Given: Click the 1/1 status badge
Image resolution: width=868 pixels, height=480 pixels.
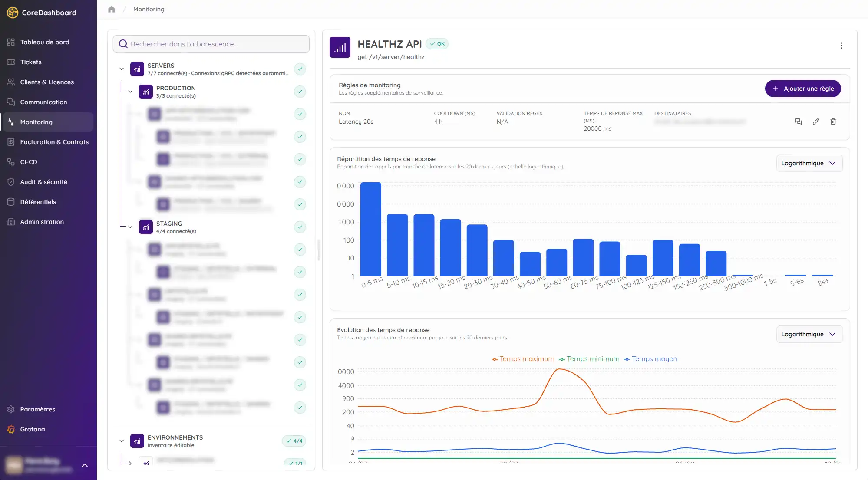Looking at the screenshot, I should (295, 463).
